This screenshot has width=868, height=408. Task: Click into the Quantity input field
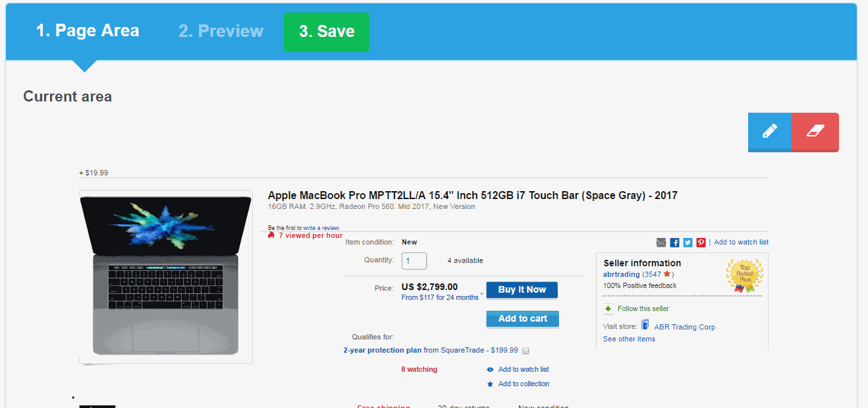414,261
